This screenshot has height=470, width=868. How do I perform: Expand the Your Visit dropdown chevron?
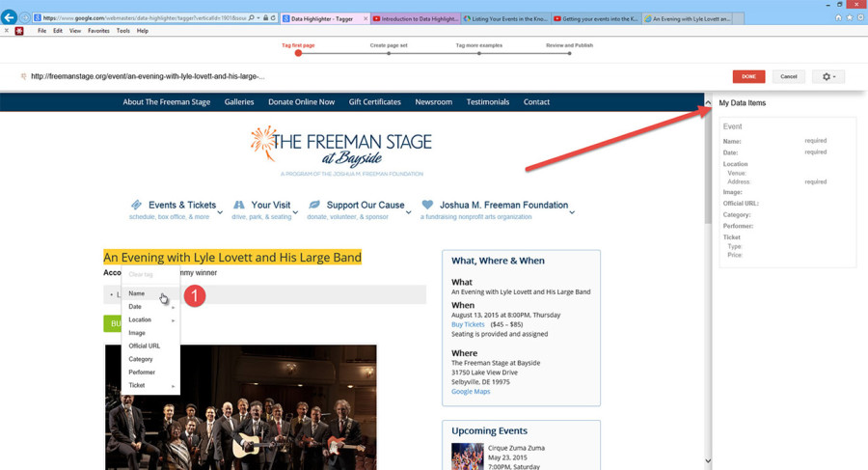[x=295, y=212]
